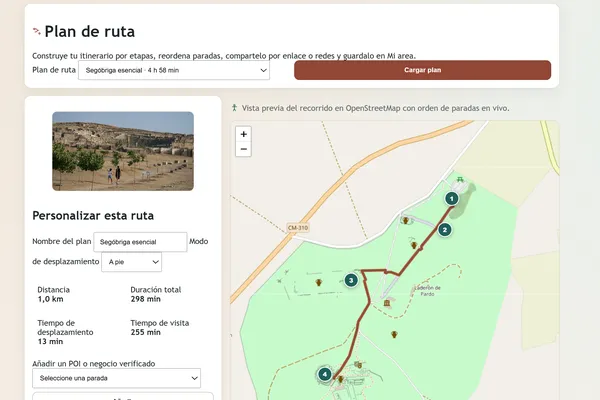Select stop marker 4 on the map
The height and width of the screenshot is (400, 600).
pos(324,374)
